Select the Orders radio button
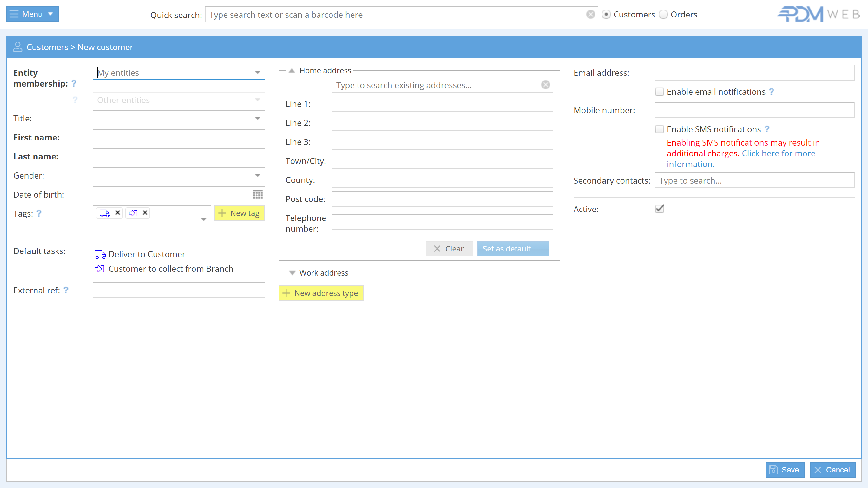 663,15
